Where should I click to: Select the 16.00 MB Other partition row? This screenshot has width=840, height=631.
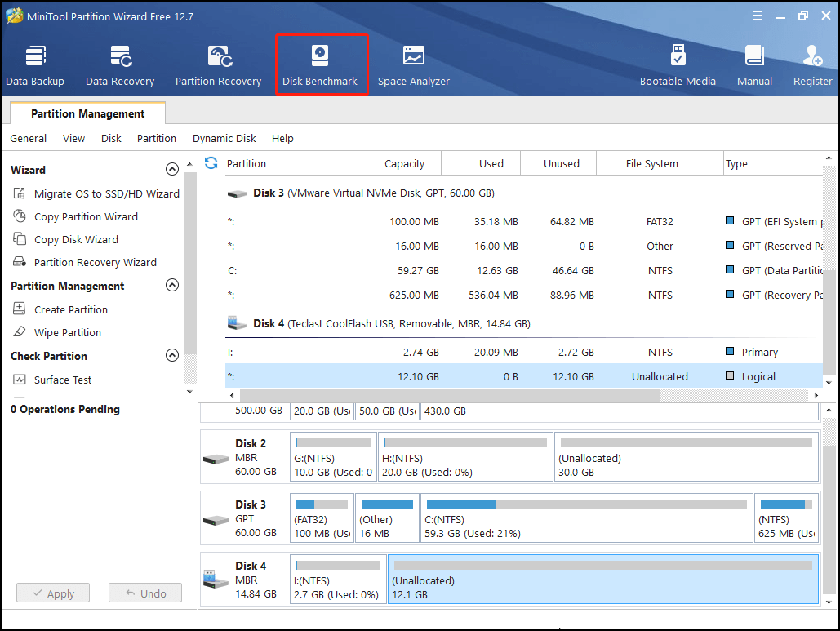tap(524, 246)
